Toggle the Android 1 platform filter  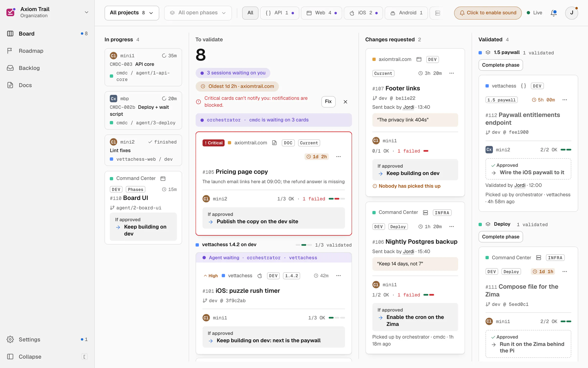[x=406, y=13]
